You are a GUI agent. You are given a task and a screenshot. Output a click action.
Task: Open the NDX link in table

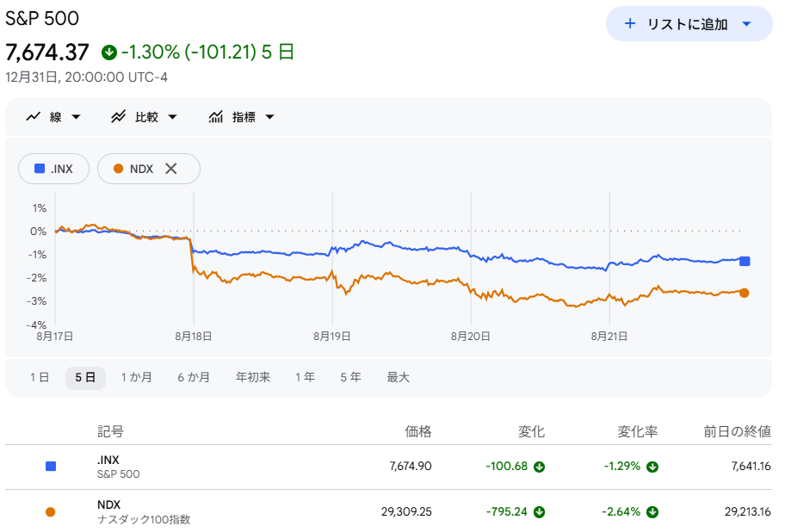tap(108, 504)
